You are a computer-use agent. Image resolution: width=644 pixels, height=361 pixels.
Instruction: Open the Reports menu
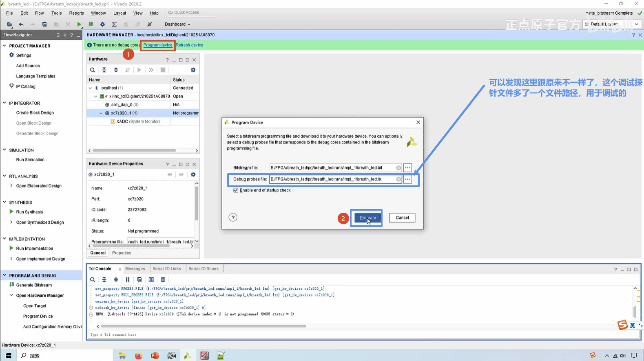(x=76, y=13)
